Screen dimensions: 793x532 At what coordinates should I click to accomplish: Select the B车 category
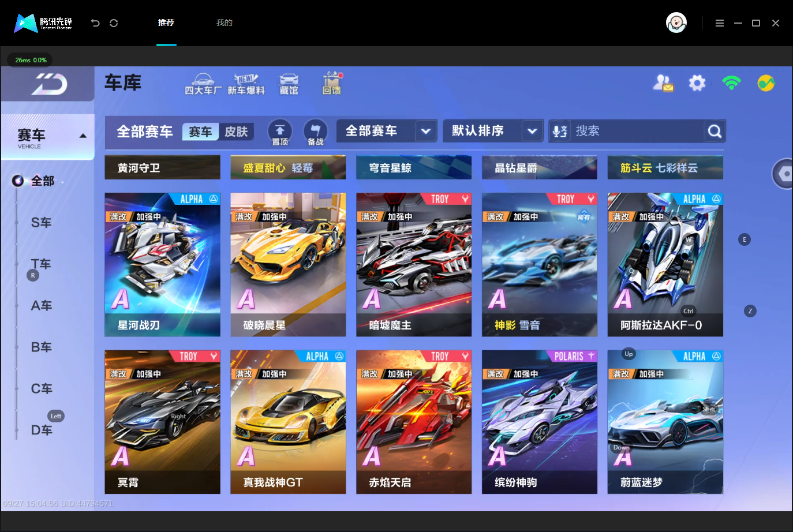(42, 347)
